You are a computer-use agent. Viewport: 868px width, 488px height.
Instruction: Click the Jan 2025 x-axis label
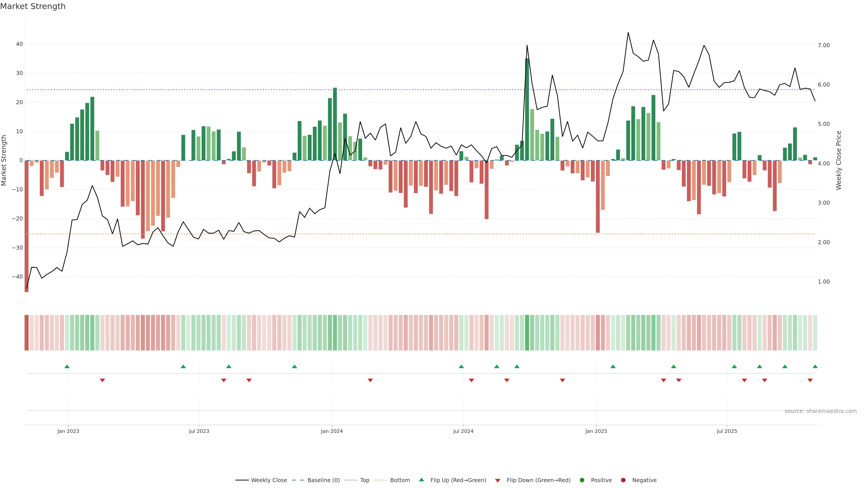(596, 431)
